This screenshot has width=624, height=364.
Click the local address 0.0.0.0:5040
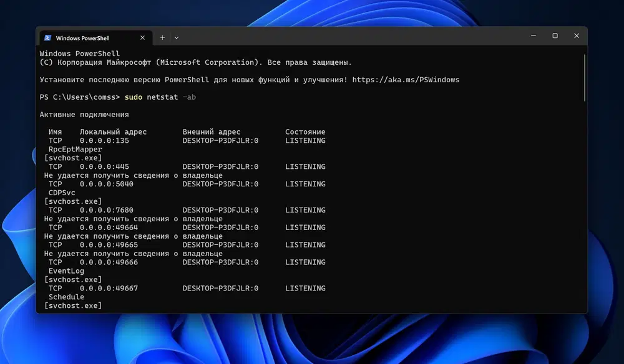pyautogui.click(x=106, y=184)
